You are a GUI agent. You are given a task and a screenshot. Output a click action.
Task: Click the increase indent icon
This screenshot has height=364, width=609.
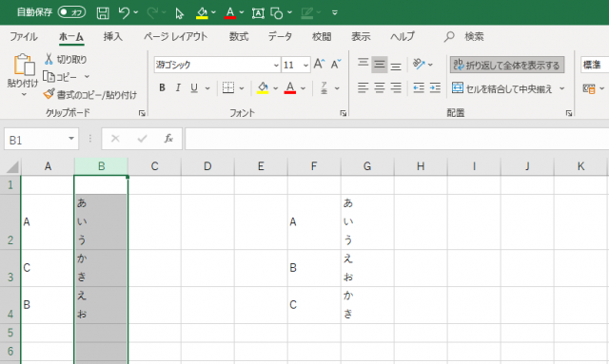click(x=435, y=88)
